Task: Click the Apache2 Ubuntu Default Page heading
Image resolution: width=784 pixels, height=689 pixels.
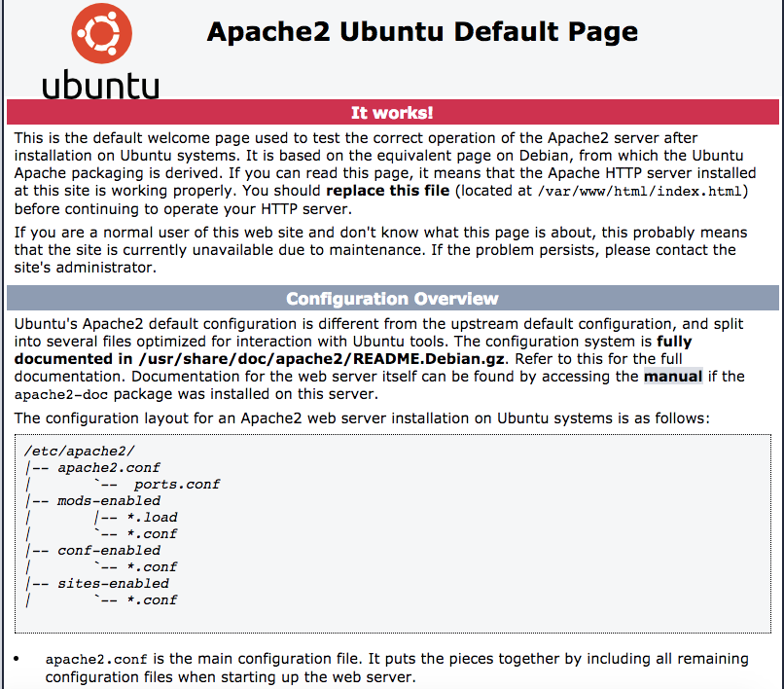Action: pyautogui.click(x=422, y=31)
